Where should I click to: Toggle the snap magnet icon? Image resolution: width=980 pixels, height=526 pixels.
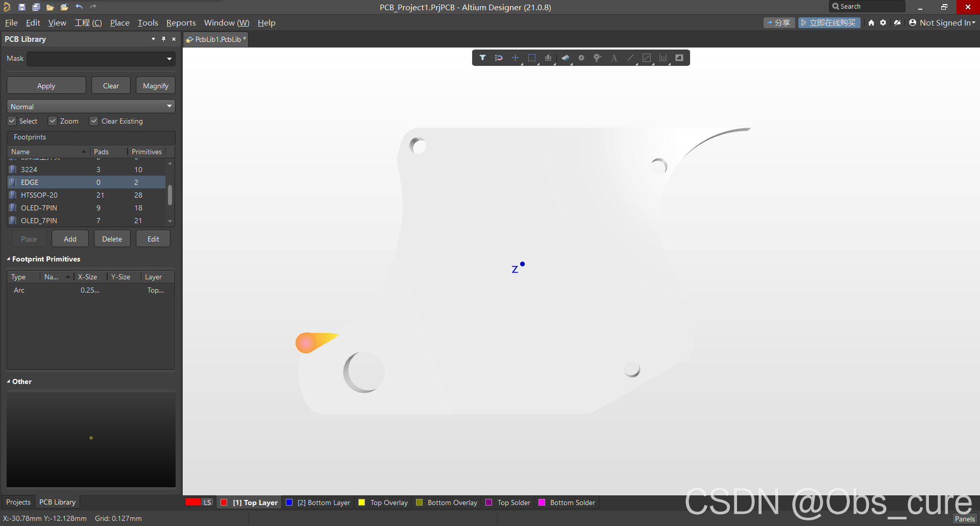[x=499, y=58]
